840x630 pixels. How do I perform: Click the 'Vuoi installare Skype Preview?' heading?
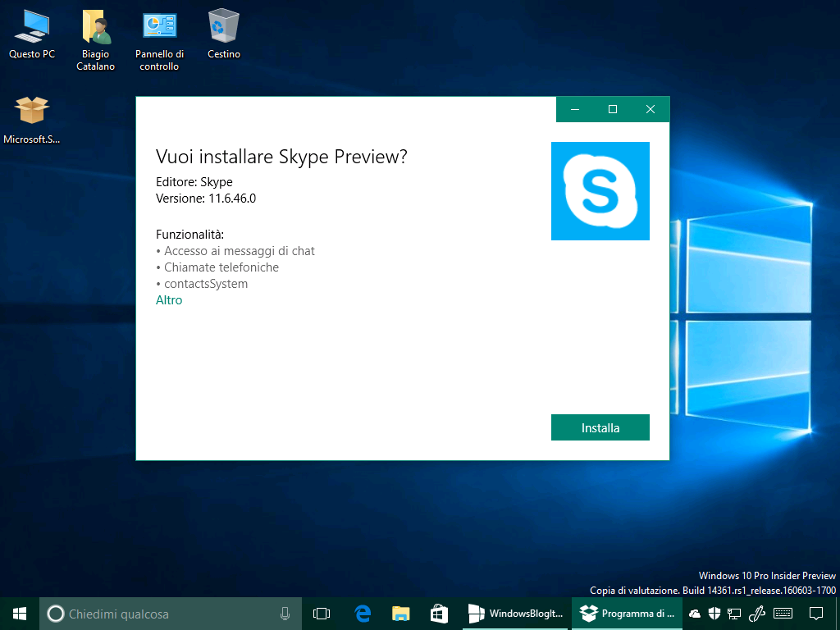pyautogui.click(x=281, y=157)
